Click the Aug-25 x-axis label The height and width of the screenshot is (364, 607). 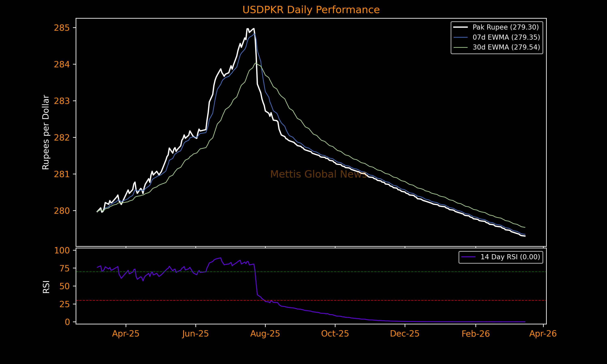point(265,334)
